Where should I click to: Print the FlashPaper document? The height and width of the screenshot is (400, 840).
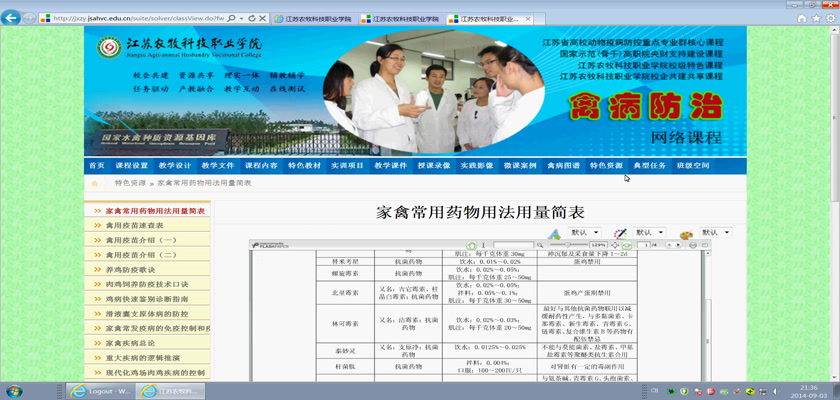tap(693, 245)
